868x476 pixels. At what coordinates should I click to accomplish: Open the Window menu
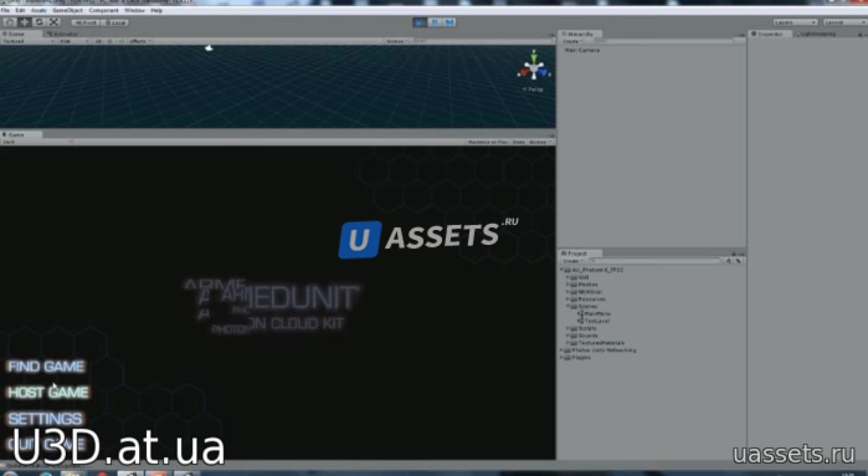pos(134,11)
